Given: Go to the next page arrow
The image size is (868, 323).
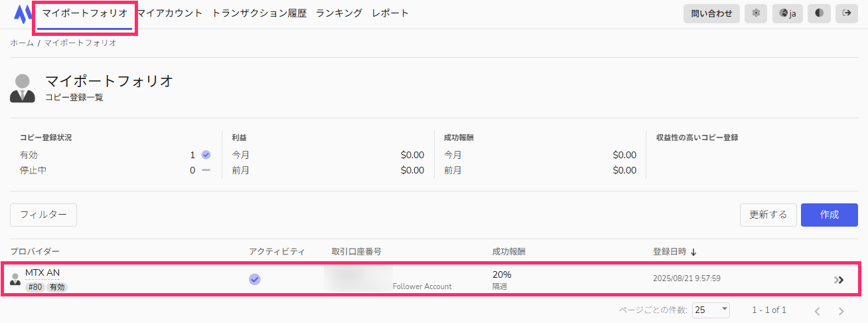Looking at the screenshot, I should click(x=841, y=310).
